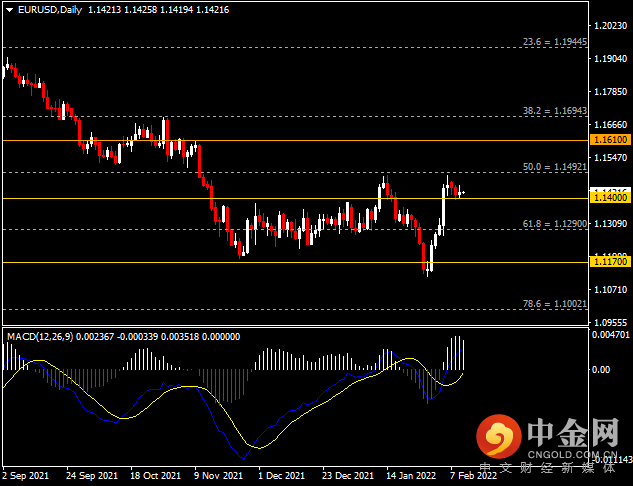Click the MACD 0.00 zero scale label
The image size is (633, 486).
click(x=602, y=369)
